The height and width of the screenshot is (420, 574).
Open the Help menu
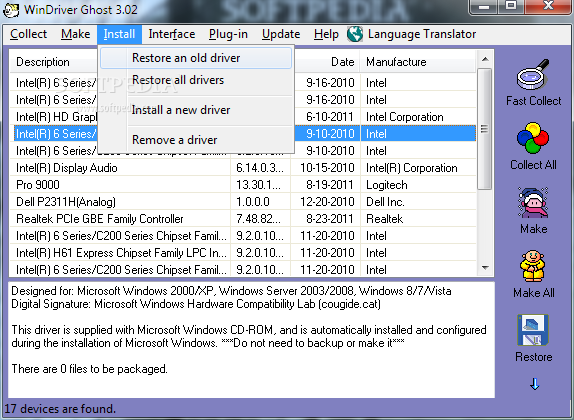tap(326, 34)
